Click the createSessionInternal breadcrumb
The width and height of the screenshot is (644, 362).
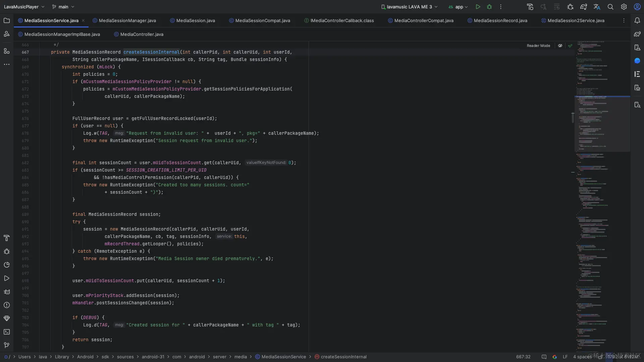coord(343,357)
